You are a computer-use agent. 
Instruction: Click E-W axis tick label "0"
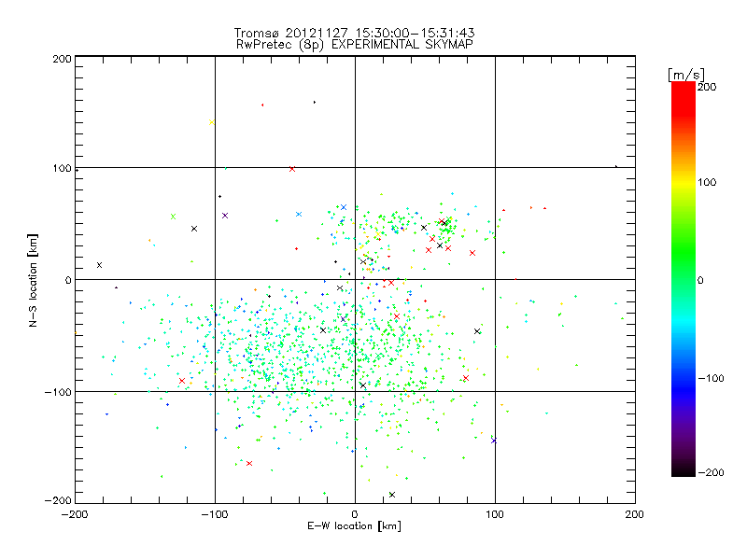pos(355,514)
